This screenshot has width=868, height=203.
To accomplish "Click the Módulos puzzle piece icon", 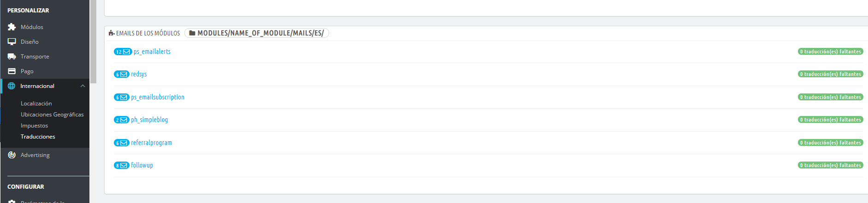I will [x=12, y=27].
